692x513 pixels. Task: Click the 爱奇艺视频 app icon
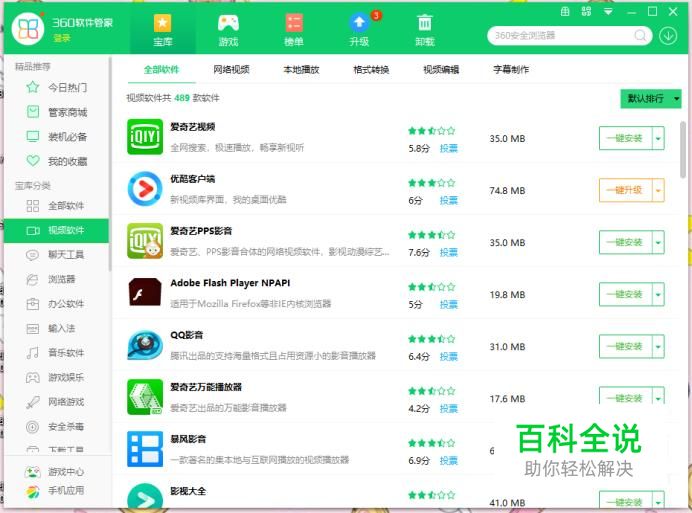(x=145, y=137)
